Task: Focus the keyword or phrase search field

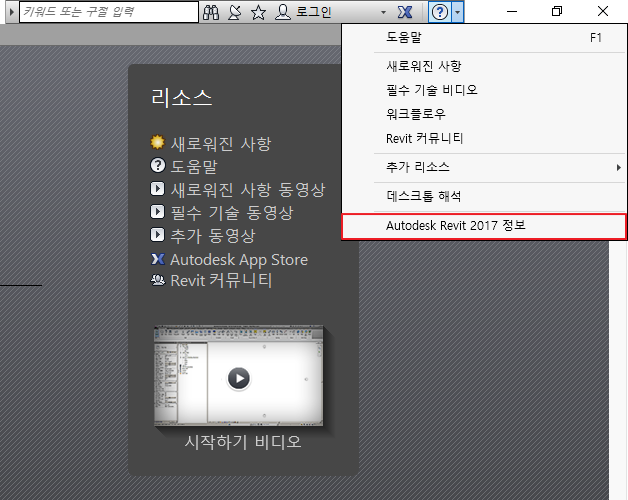Action: point(109,12)
